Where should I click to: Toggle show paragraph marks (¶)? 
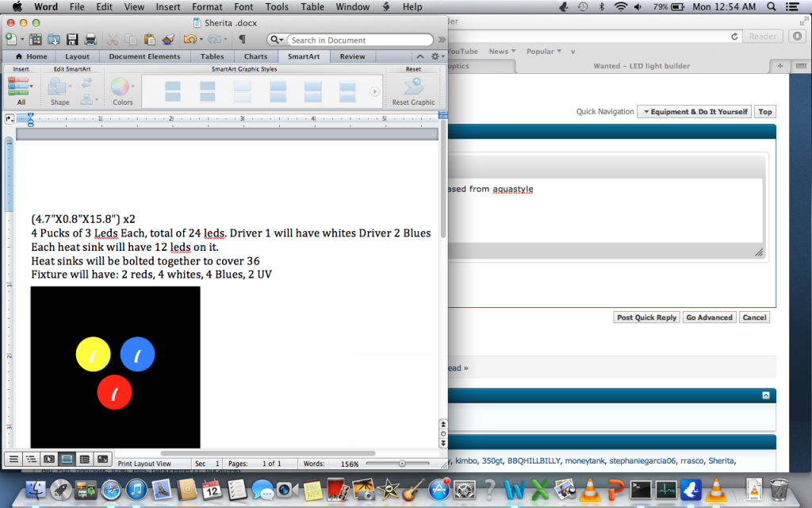242,39
